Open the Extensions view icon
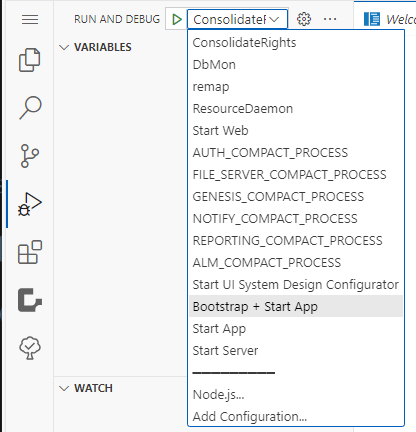The width and height of the screenshot is (416, 432). coord(30,252)
